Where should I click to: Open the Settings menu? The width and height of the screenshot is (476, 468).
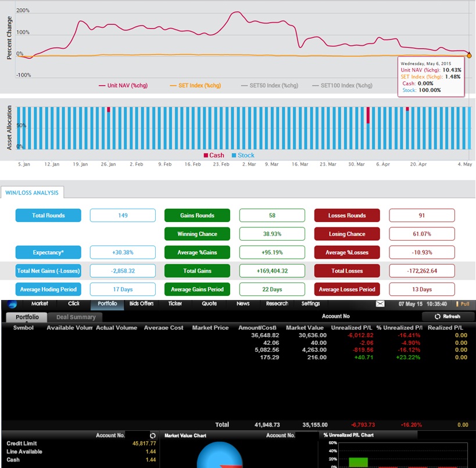click(310, 303)
